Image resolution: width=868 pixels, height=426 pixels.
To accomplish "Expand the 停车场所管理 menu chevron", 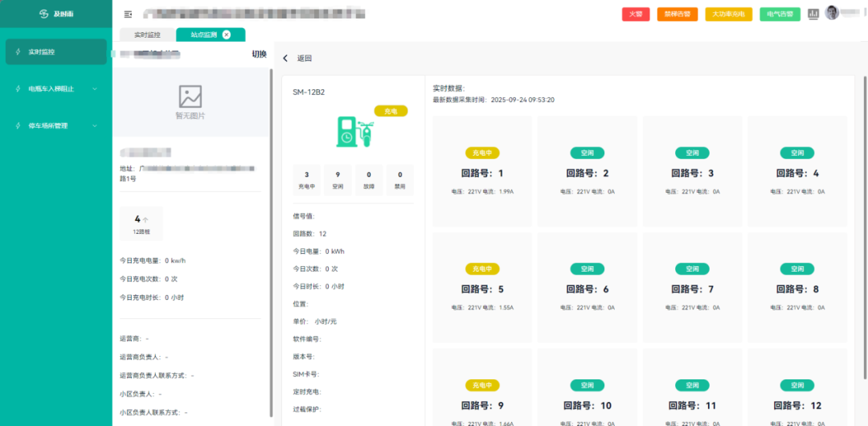I will [94, 125].
